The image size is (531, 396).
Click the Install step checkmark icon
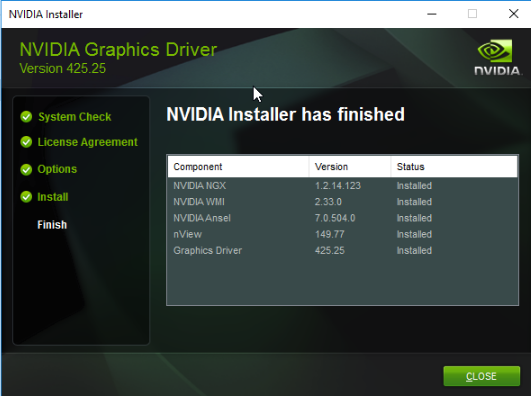click(x=26, y=197)
